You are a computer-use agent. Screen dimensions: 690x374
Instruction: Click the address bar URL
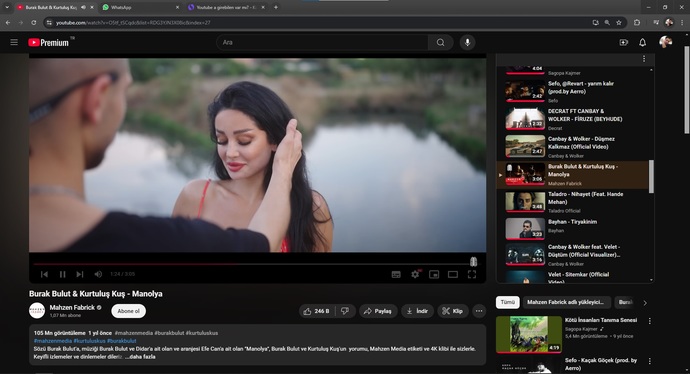(x=133, y=22)
